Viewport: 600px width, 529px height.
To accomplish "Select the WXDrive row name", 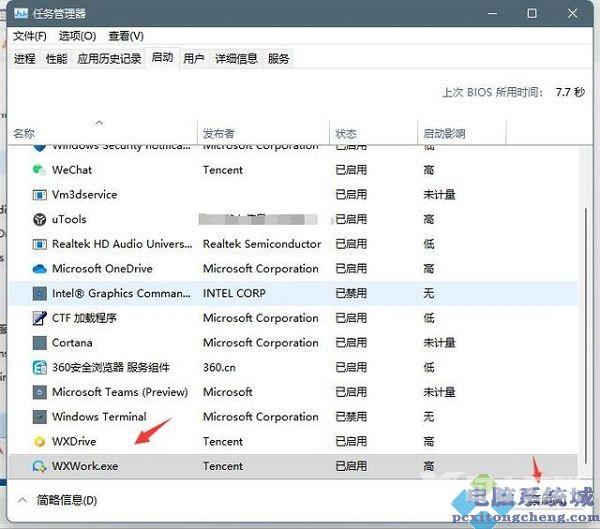I will tap(74, 441).
